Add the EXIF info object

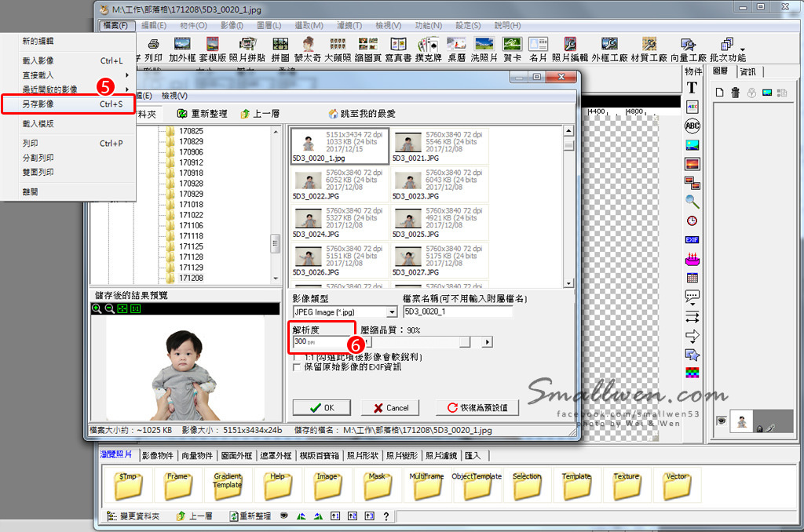(x=693, y=239)
